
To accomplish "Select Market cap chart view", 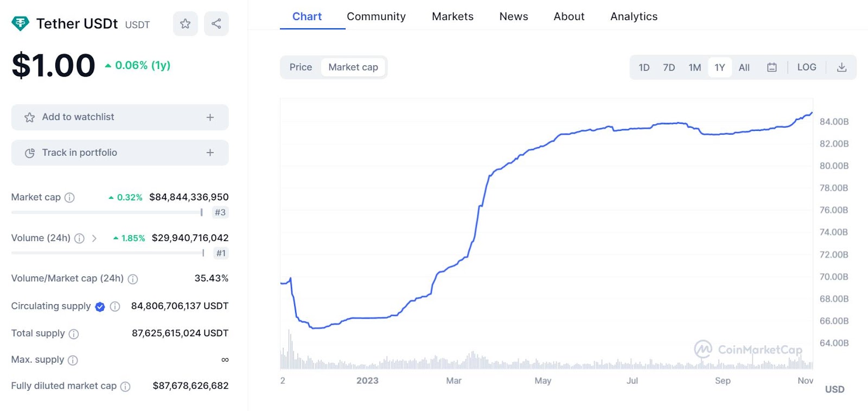I will coord(353,67).
